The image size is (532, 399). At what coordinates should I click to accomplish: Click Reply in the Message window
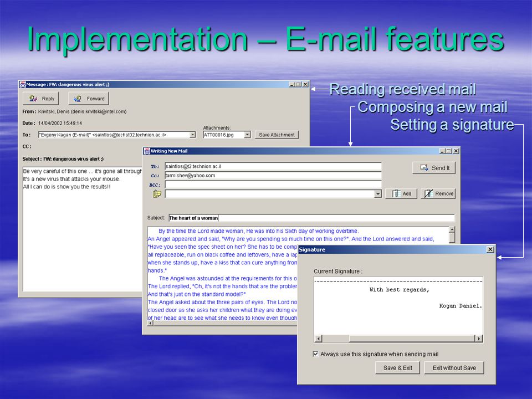40,99
